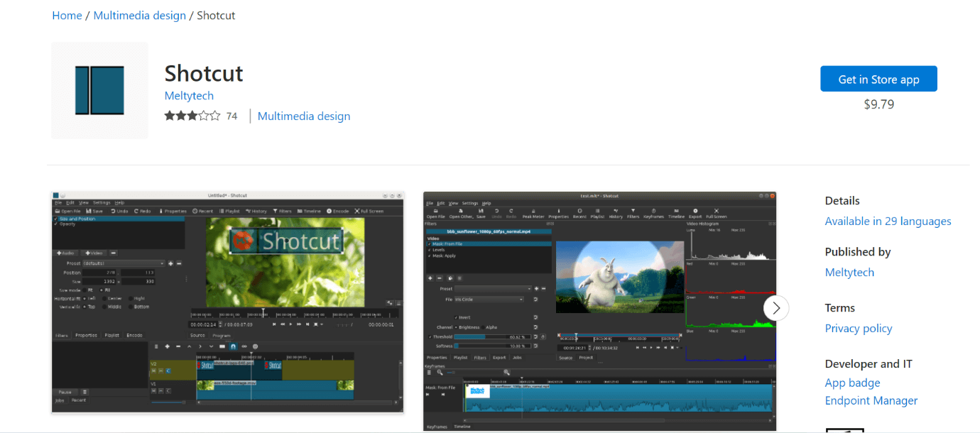The width and height of the screenshot is (980, 433).
Task: Open the Meltytech developer link under title
Action: point(189,96)
